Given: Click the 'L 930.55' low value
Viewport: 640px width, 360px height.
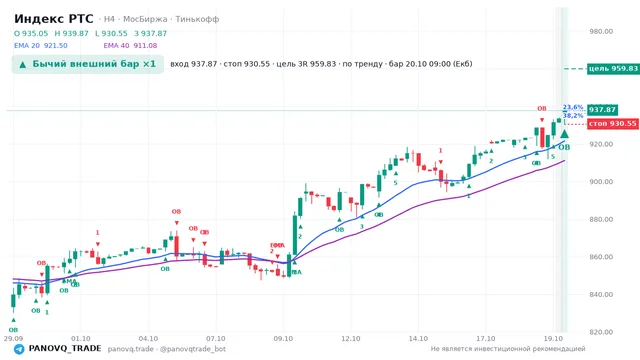Looking at the screenshot, I should tap(111, 33).
